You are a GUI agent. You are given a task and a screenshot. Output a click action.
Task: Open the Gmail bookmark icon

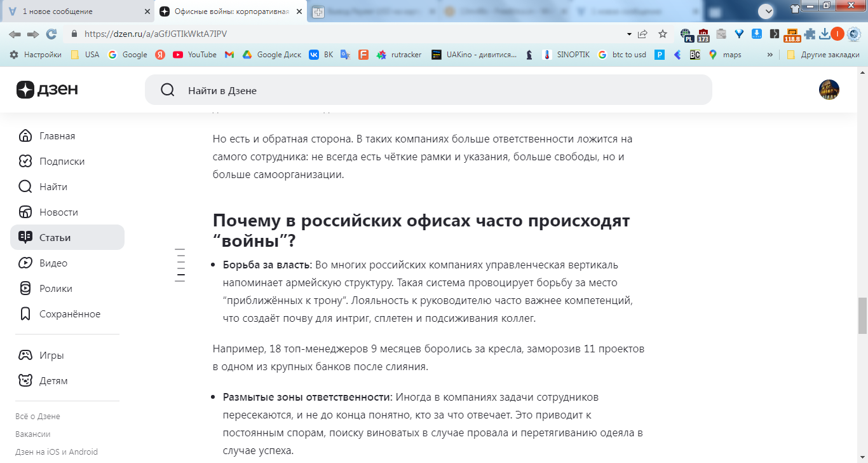pos(229,55)
